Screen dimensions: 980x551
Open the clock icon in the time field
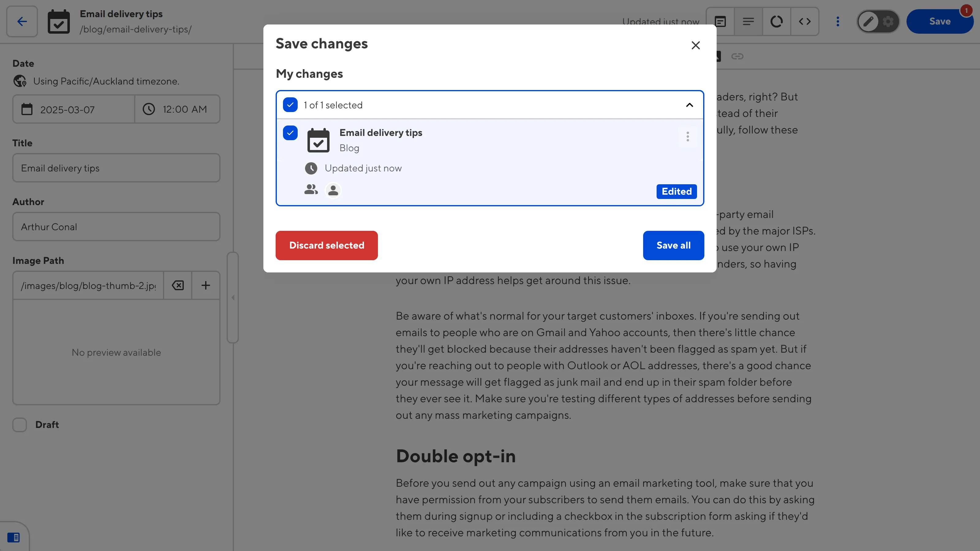[x=149, y=109]
